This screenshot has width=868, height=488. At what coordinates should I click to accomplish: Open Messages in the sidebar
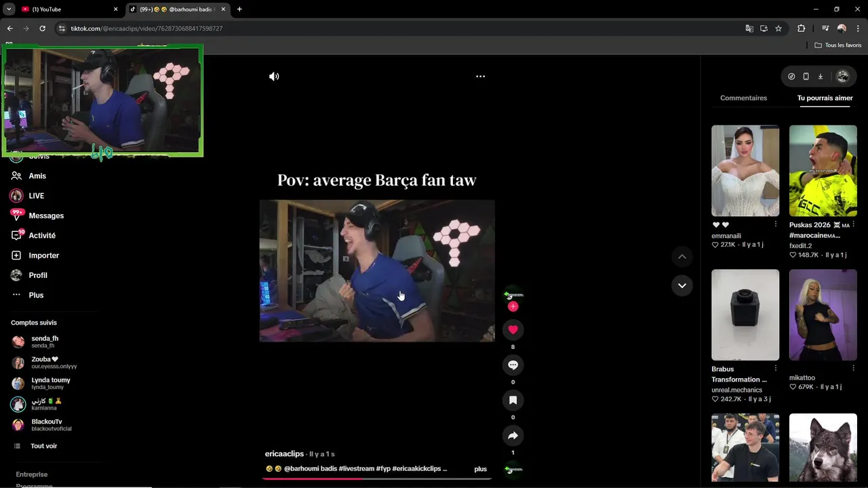[46, 216]
